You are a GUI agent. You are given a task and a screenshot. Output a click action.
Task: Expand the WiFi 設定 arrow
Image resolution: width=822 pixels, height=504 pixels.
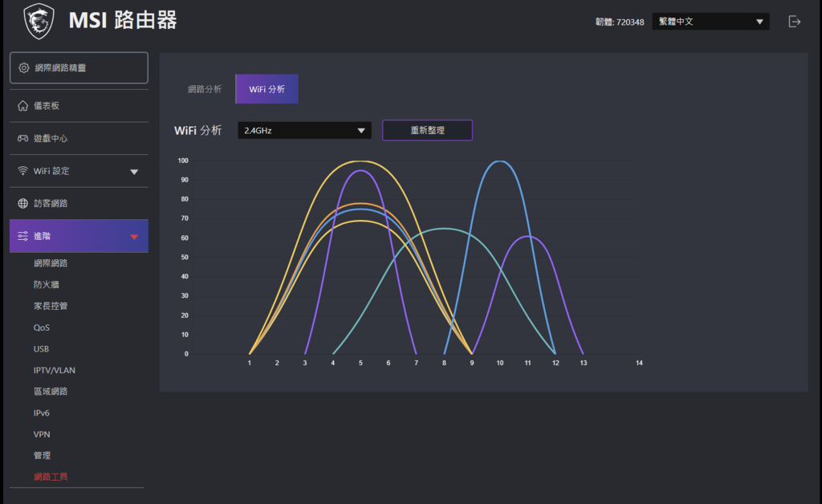[134, 172]
